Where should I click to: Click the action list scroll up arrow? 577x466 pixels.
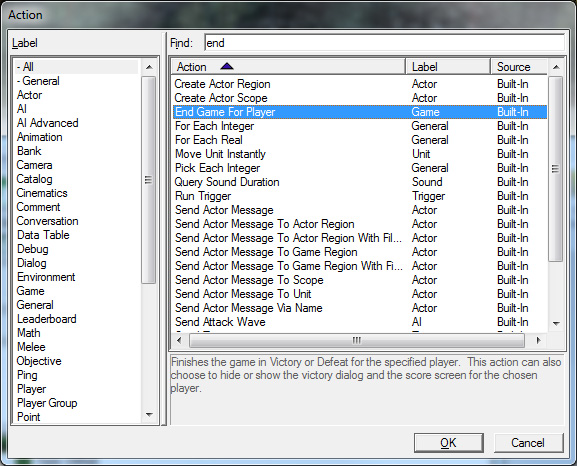pyautogui.click(x=556, y=67)
